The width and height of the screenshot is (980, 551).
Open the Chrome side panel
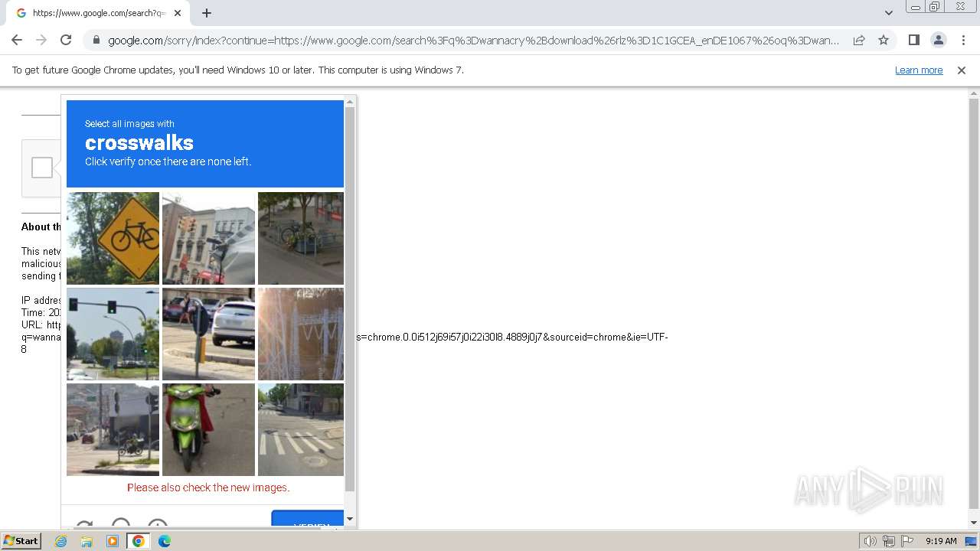(x=913, y=40)
